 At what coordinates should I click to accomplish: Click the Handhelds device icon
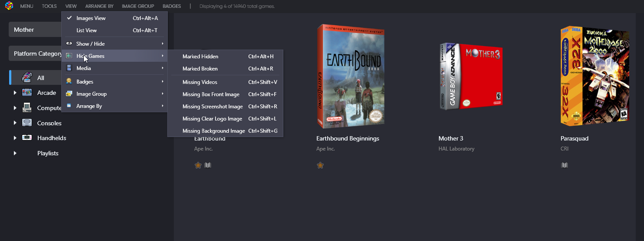coord(27,137)
